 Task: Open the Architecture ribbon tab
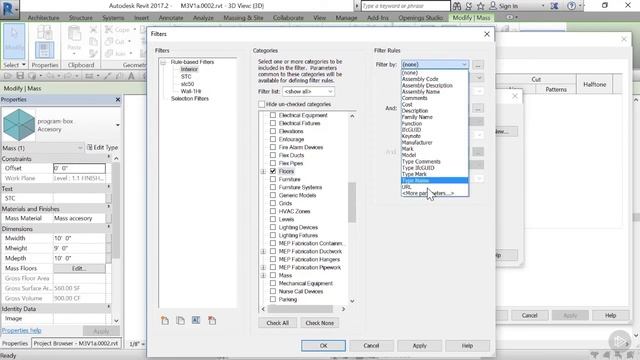click(43, 18)
